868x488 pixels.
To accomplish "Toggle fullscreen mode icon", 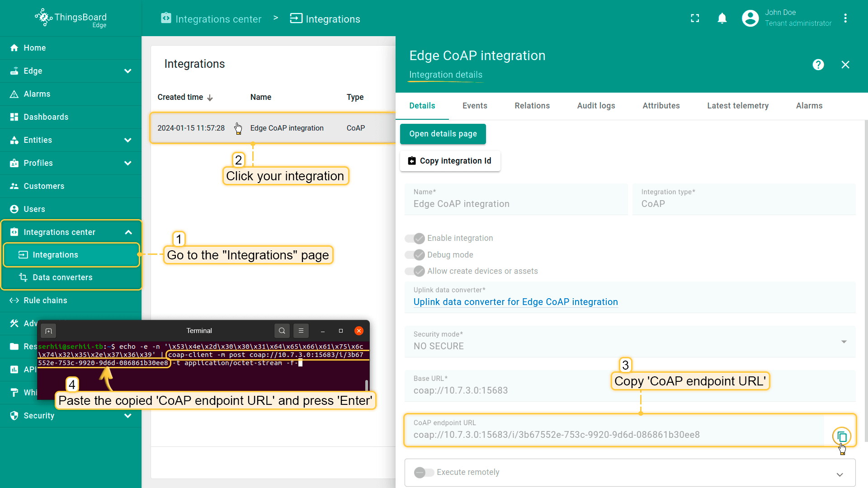I will point(695,18).
